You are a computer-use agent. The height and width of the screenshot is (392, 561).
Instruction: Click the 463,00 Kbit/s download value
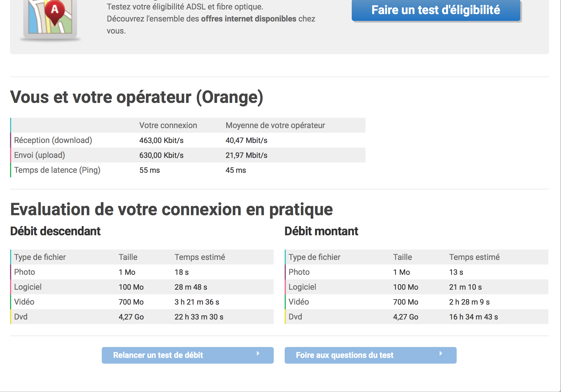[x=161, y=140]
